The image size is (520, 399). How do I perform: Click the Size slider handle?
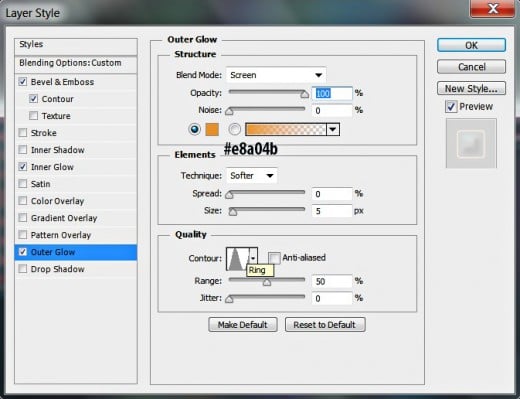tap(233, 212)
